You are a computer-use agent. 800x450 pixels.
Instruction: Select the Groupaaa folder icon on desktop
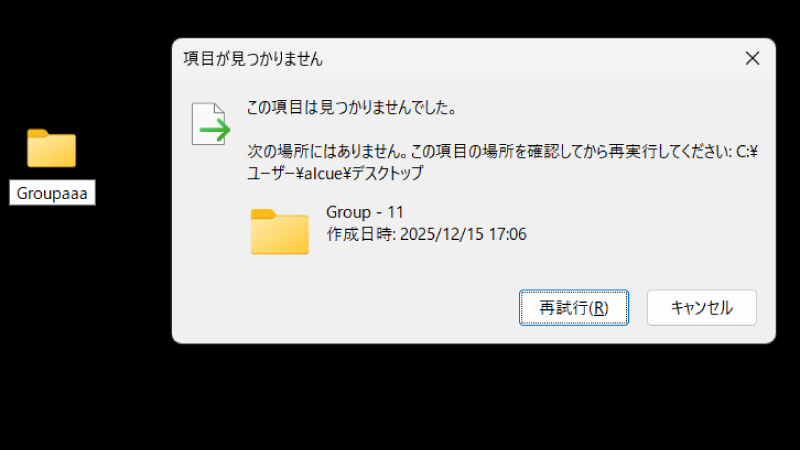click(x=52, y=148)
